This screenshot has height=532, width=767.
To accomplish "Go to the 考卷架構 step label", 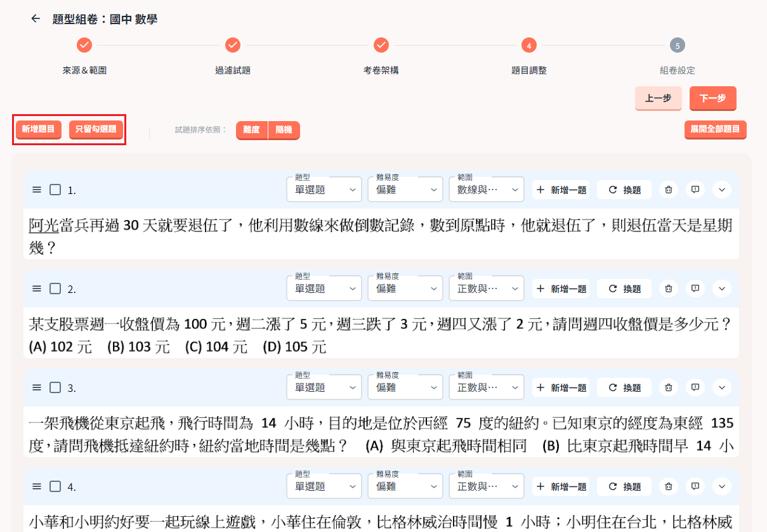I will tap(381, 70).
